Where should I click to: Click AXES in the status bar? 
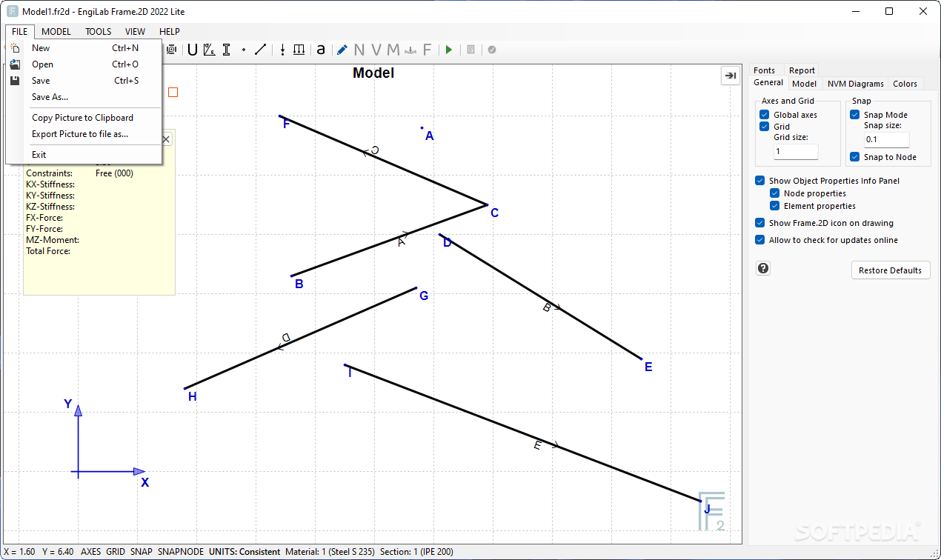[90, 552]
